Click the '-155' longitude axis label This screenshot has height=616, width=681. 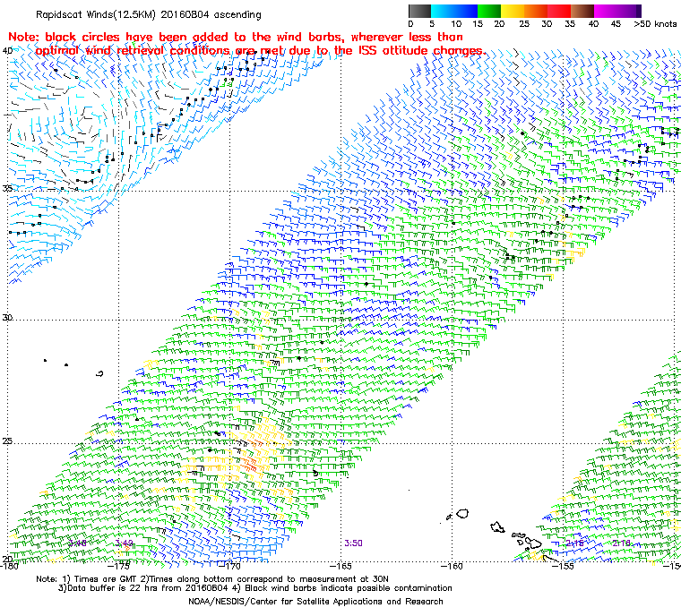[x=564, y=566]
